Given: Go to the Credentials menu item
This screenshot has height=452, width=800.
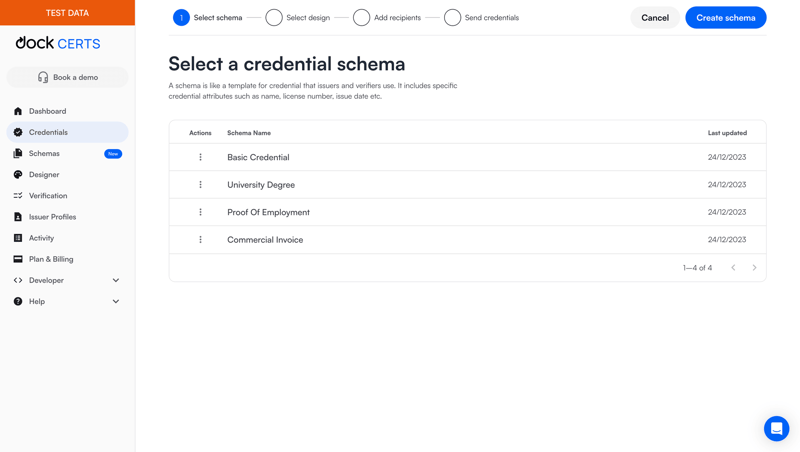Looking at the screenshot, I should [48, 132].
